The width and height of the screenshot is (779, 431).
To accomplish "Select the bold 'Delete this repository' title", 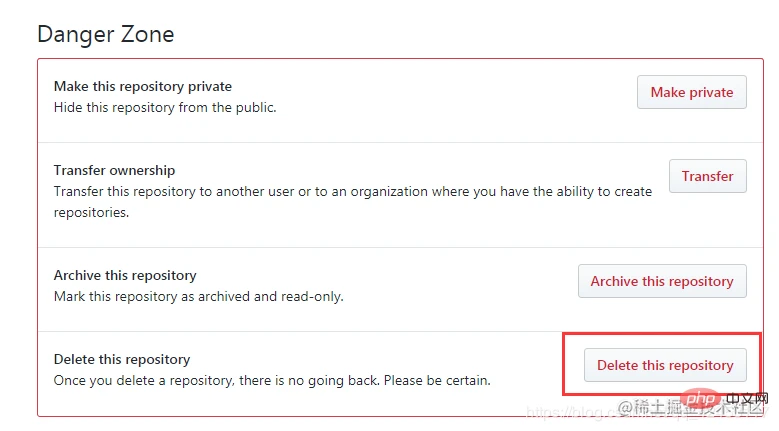I will coord(122,359).
